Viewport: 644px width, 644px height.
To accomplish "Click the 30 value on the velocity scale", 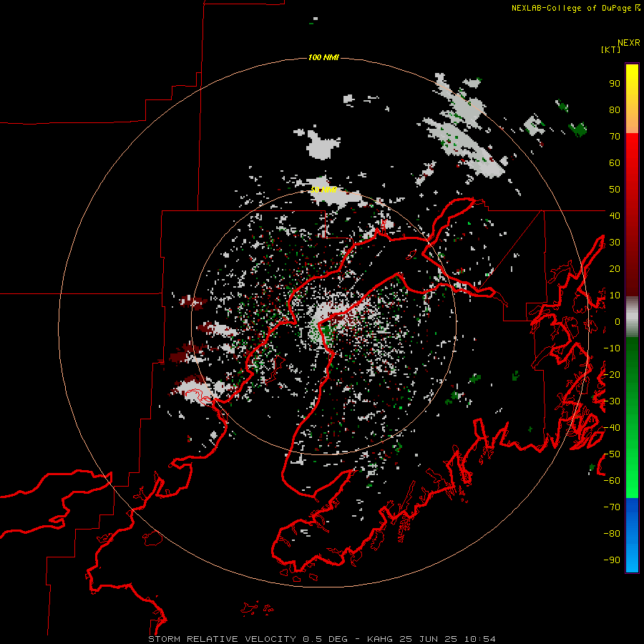I will 615,243.
